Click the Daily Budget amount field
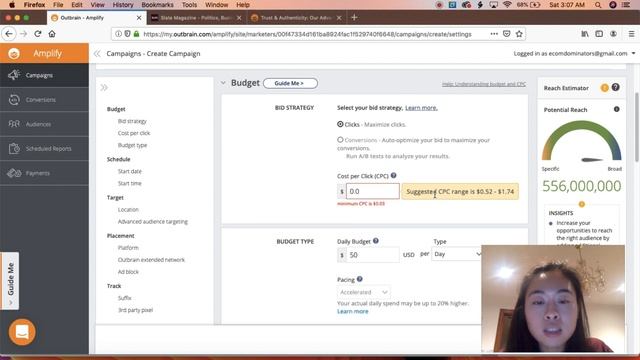The height and width of the screenshot is (360, 640). (x=373, y=255)
